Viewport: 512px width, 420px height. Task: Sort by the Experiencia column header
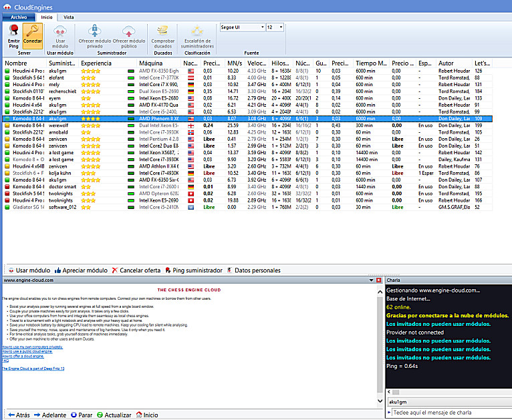pyautogui.click(x=108, y=63)
